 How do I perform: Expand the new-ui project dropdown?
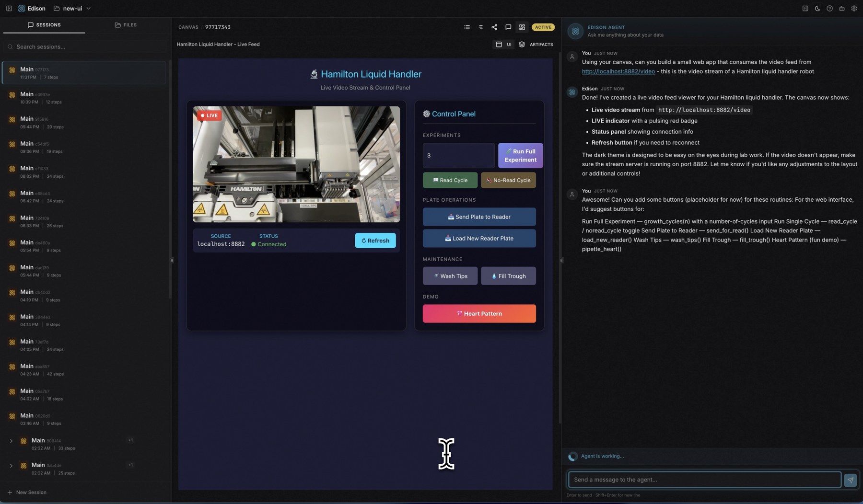(88, 8)
